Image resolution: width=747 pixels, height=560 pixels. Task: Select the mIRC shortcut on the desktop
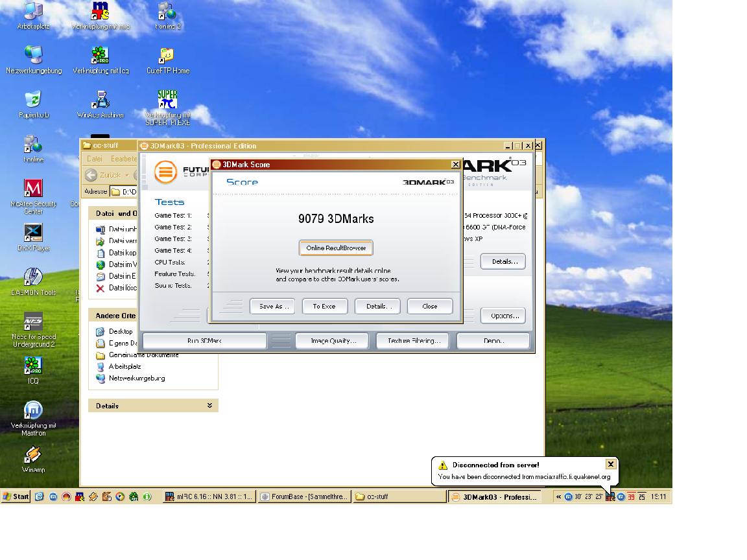click(101, 16)
